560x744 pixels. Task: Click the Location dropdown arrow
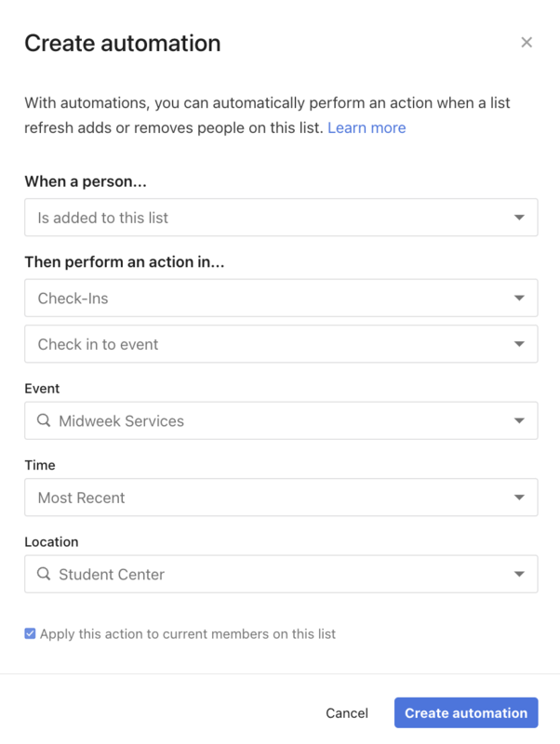pos(519,574)
